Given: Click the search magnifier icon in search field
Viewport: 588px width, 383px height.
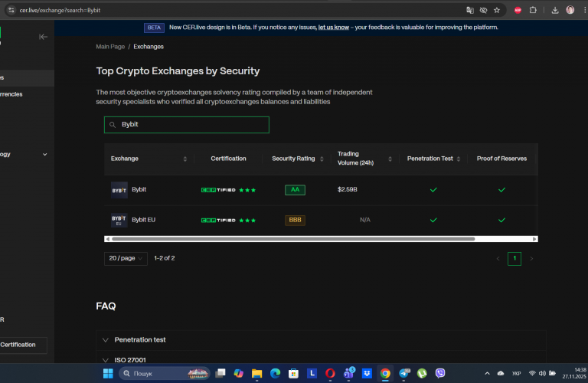Looking at the screenshot, I should click(x=113, y=125).
